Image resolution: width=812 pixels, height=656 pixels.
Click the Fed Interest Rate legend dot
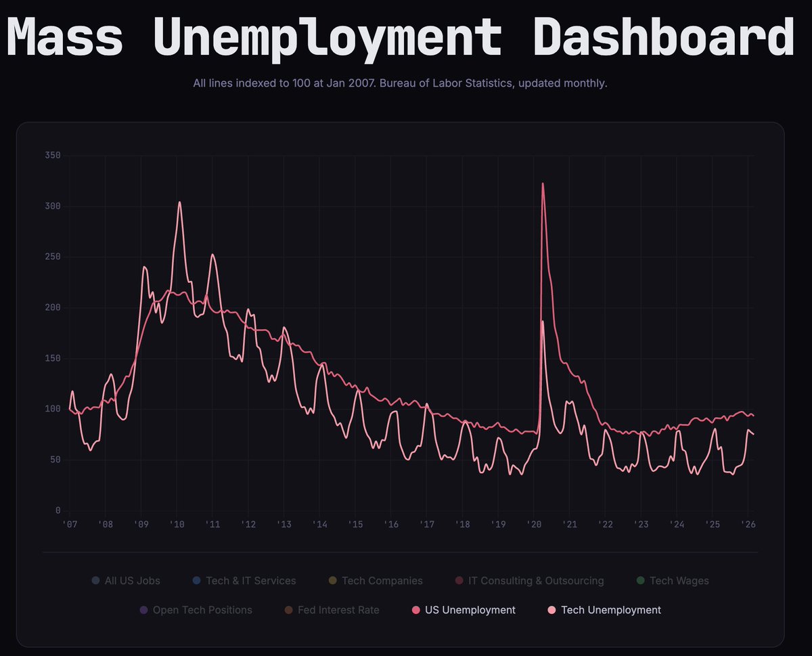coord(288,610)
